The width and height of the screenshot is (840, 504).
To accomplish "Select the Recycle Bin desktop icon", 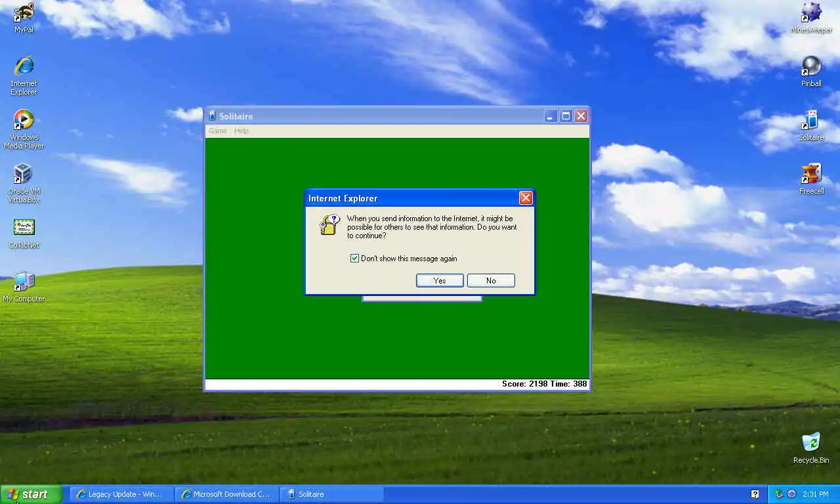I will [x=811, y=448].
